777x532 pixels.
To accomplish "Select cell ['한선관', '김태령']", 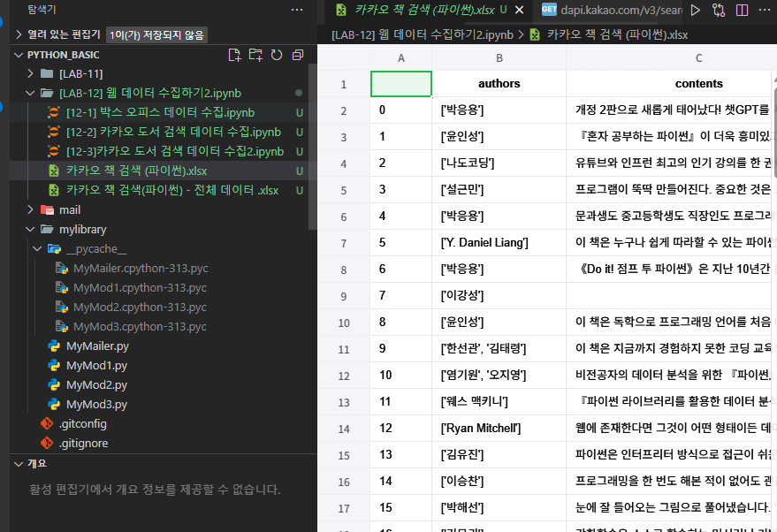I will [x=499, y=349].
